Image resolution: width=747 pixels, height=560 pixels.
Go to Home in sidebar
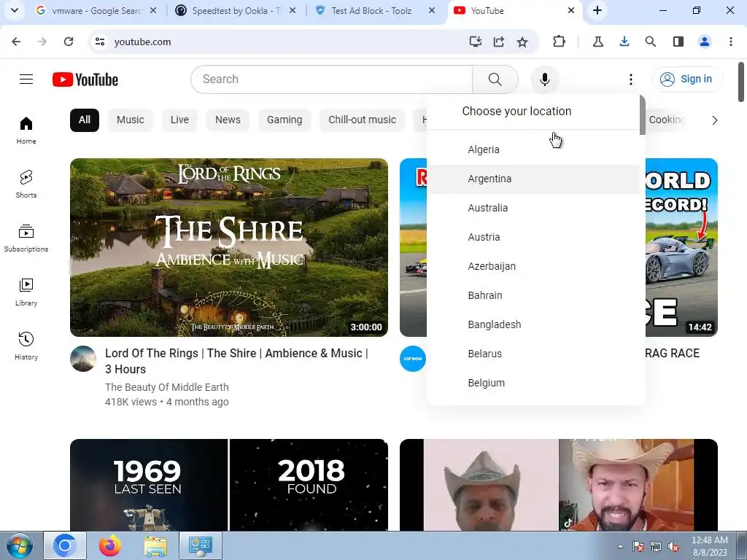[x=26, y=131]
